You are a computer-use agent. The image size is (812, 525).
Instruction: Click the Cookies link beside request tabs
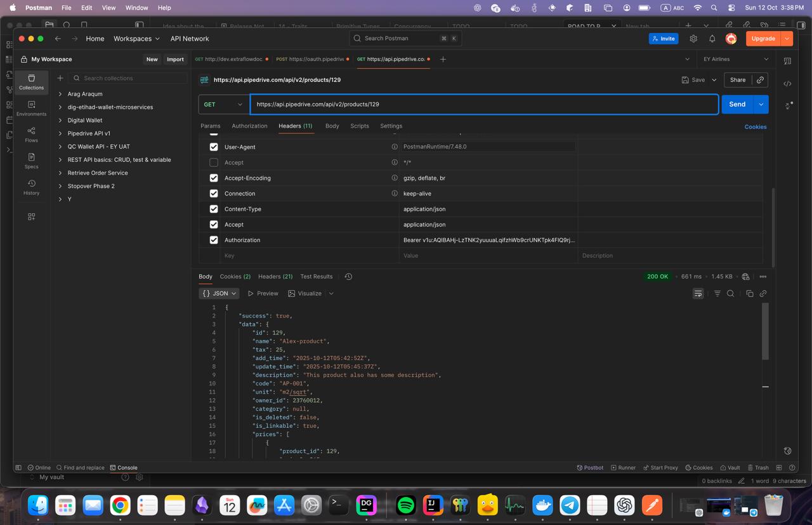point(755,127)
